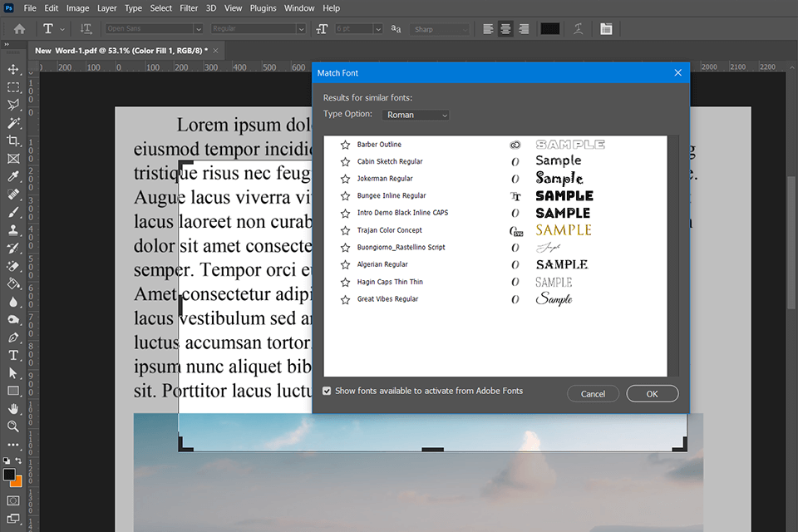The width and height of the screenshot is (798, 532).
Task: Left align text button
Action: pyautogui.click(x=488, y=29)
